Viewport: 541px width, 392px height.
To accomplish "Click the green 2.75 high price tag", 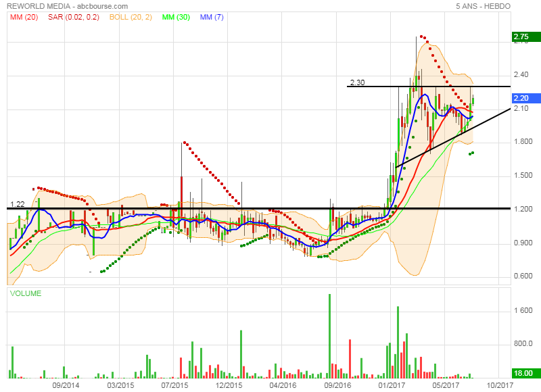I will [526, 36].
